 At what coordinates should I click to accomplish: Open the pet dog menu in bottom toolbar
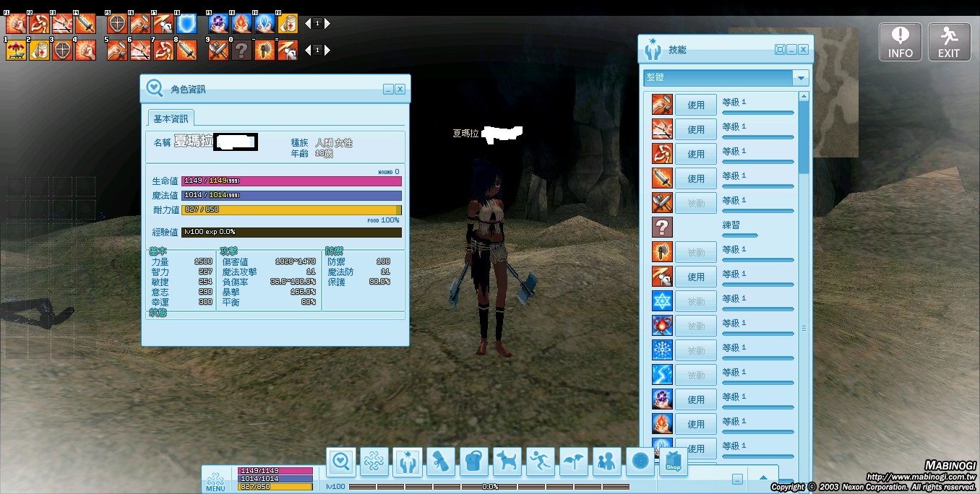507,461
